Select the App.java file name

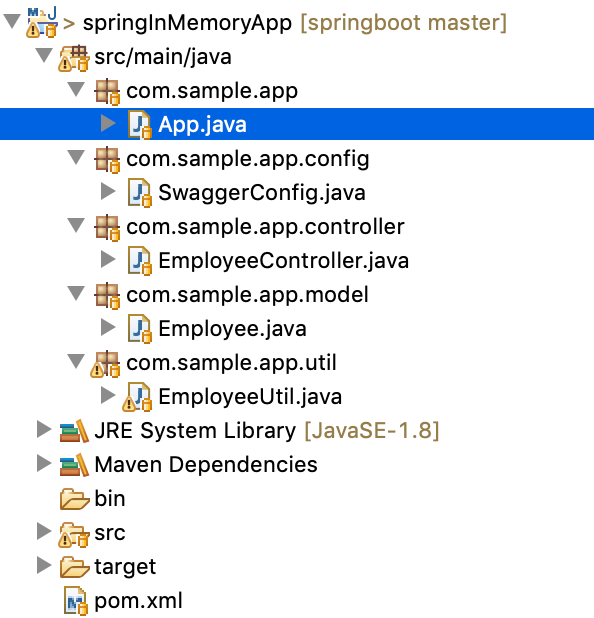point(203,125)
